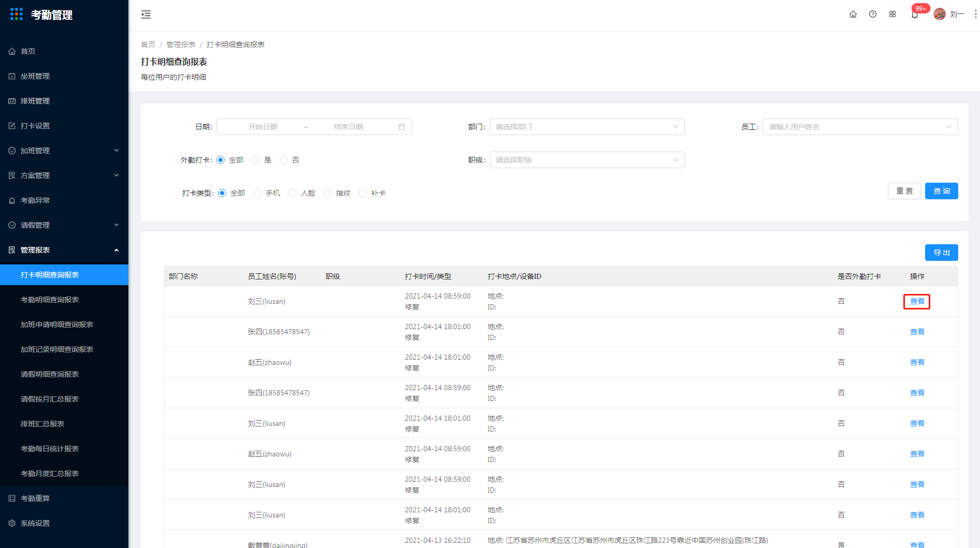Open 请假按月汇总报表 menu item
The width and height of the screenshot is (980, 548).
64,399
